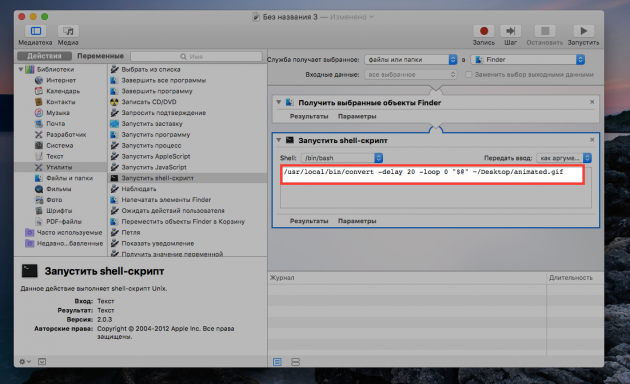Select Система library category

tap(59, 145)
